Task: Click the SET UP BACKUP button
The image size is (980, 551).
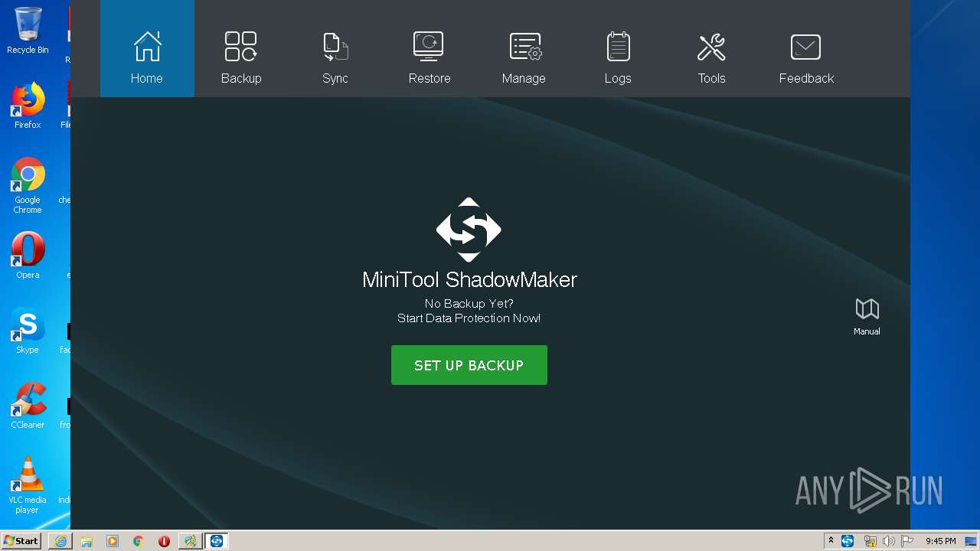Action: coord(469,365)
